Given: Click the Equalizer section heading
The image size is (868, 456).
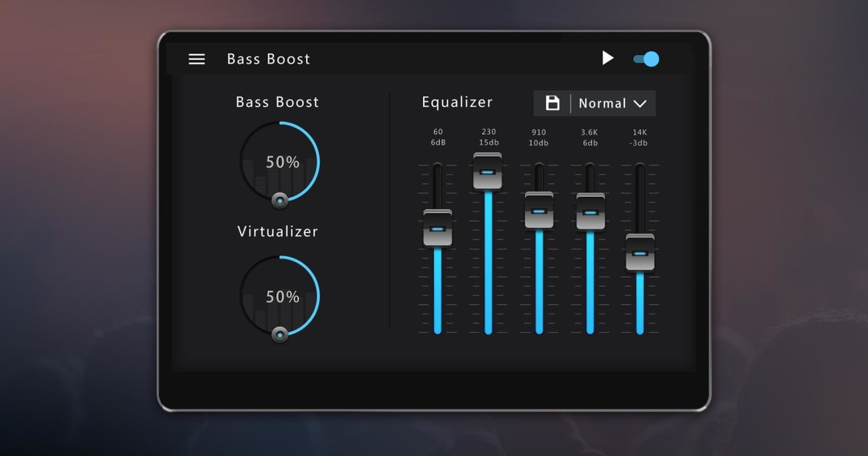Looking at the screenshot, I should (x=457, y=101).
